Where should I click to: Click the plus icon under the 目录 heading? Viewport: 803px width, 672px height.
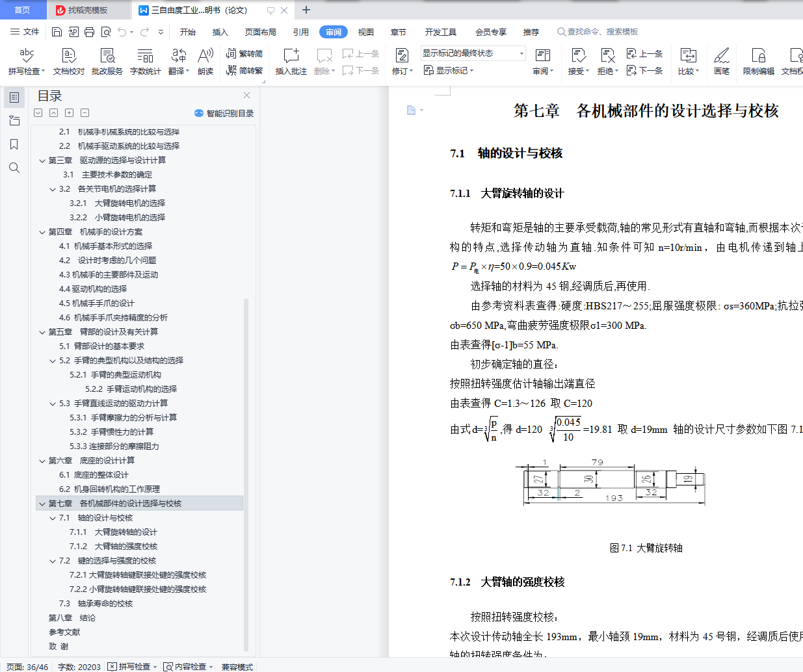69,112
